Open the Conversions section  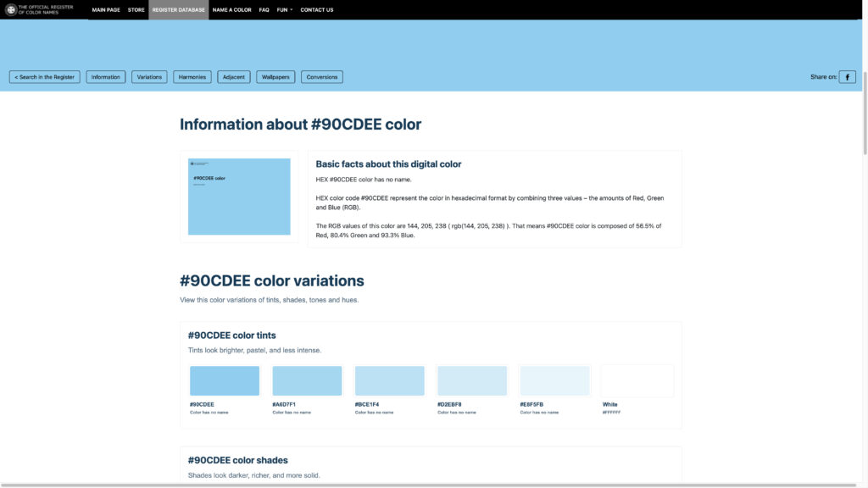coord(321,75)
